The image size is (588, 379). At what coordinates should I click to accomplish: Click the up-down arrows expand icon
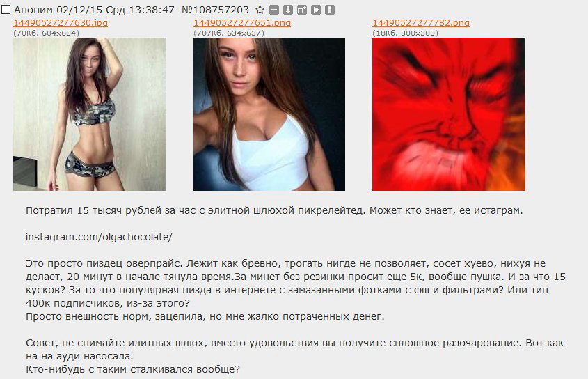(x=287, y=10)
